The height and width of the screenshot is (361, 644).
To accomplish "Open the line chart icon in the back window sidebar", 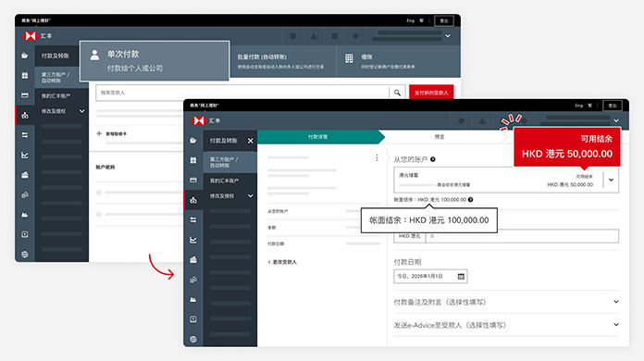I will coord(25,155).
